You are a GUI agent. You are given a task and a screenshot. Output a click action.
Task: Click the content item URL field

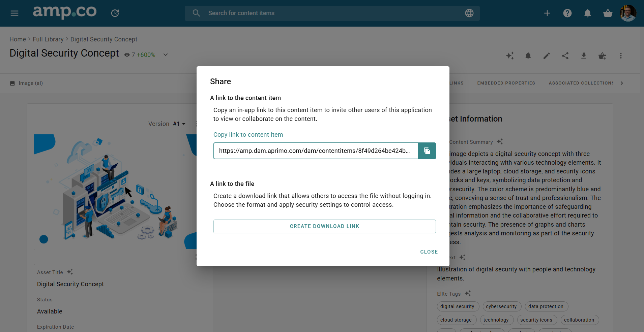click(x=316, y=151)
